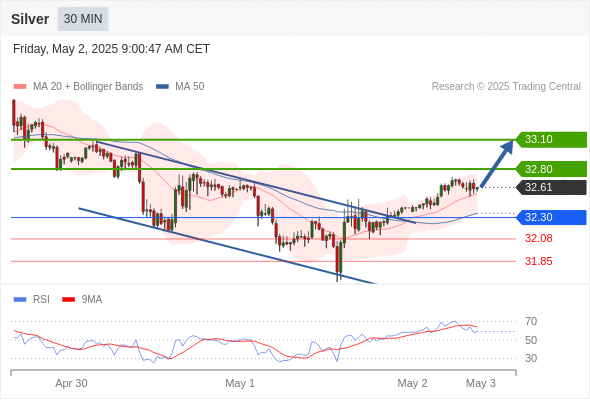Select the 32.80 green resistance label
The height and width of the screenshot is (400, 590).
pyautogui.click(x=551, y=169)
